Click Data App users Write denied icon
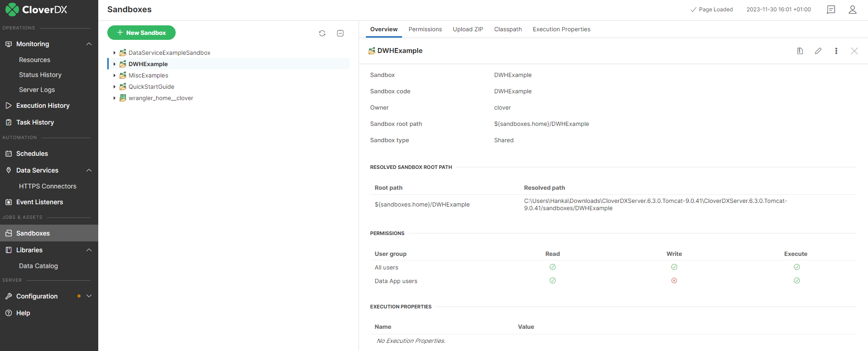 [x=674, y=281]
